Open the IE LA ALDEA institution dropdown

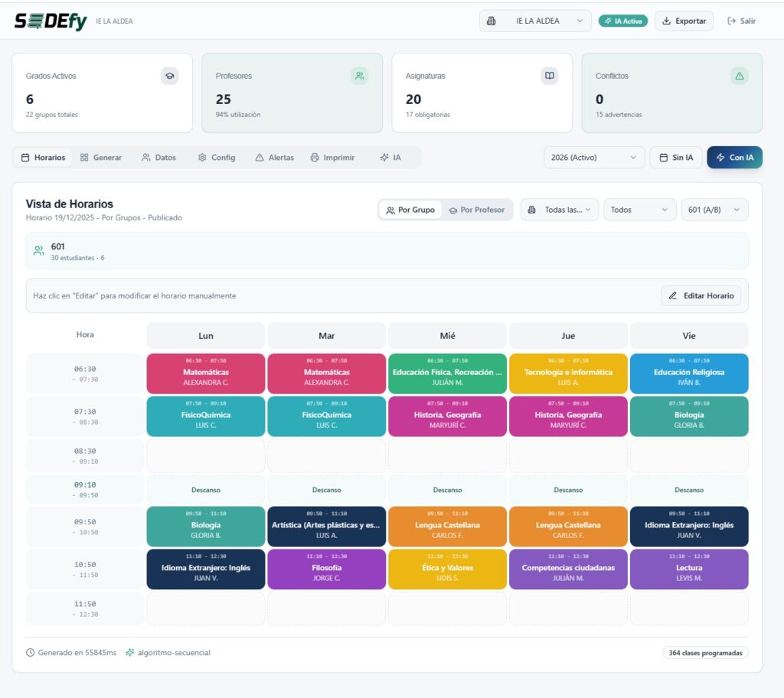535,21
